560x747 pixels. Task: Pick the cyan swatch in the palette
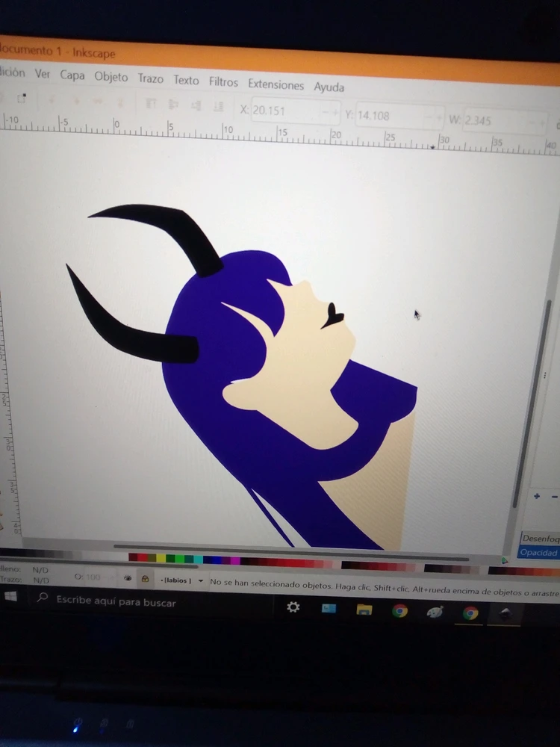pos(198,559)
